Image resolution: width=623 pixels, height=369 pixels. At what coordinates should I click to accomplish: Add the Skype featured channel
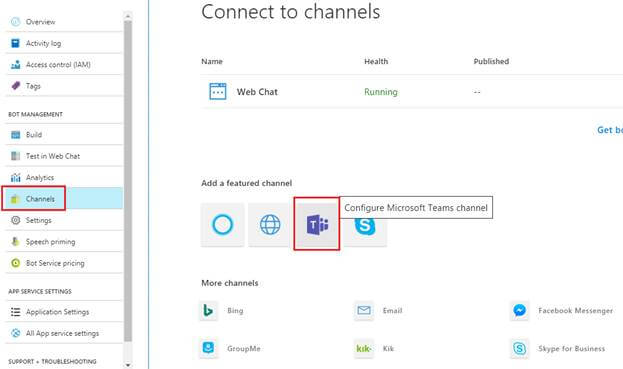365,226
